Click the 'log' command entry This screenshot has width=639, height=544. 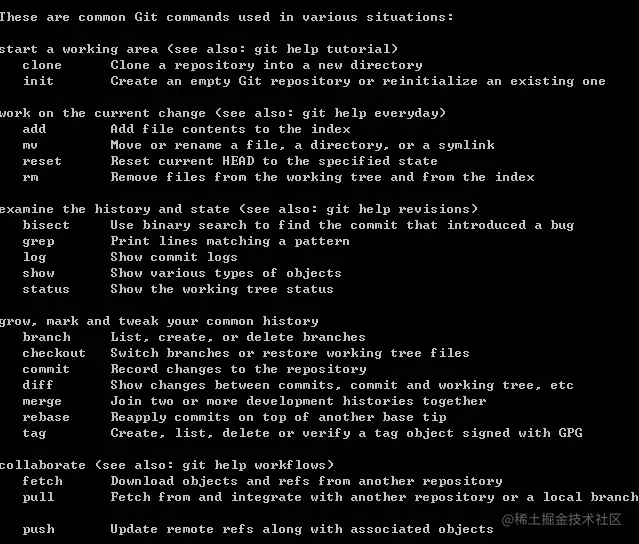click(34, 258)
